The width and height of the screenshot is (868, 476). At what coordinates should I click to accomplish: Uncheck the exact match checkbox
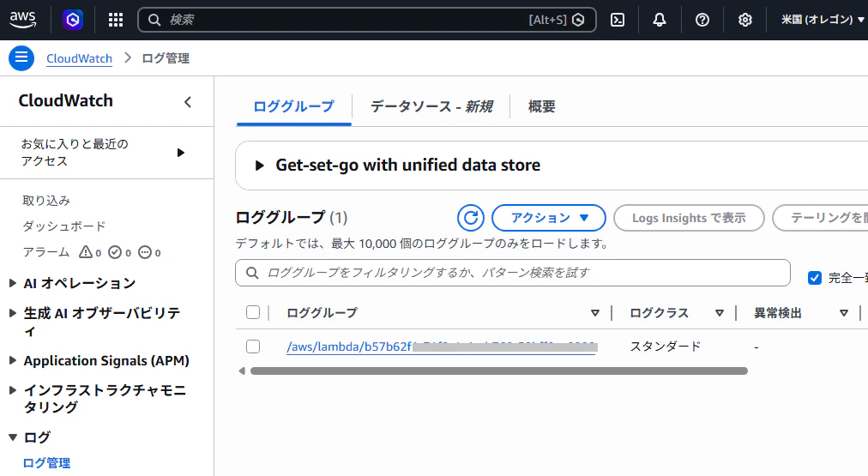(x=814, y=278)
